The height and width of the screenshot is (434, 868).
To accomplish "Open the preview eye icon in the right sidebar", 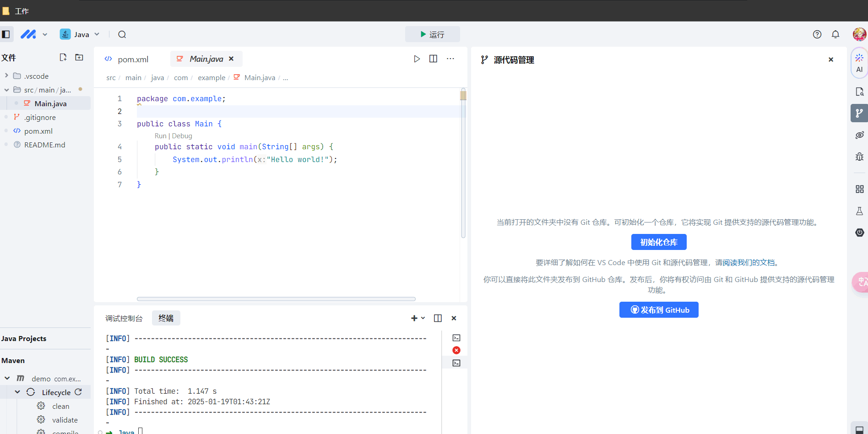I will (859, 135).
